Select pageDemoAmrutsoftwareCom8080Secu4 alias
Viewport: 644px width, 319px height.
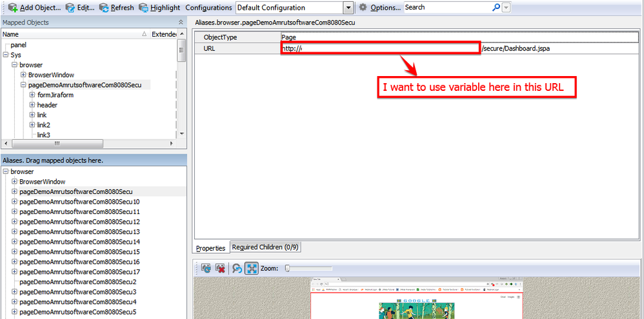[77, 302]
